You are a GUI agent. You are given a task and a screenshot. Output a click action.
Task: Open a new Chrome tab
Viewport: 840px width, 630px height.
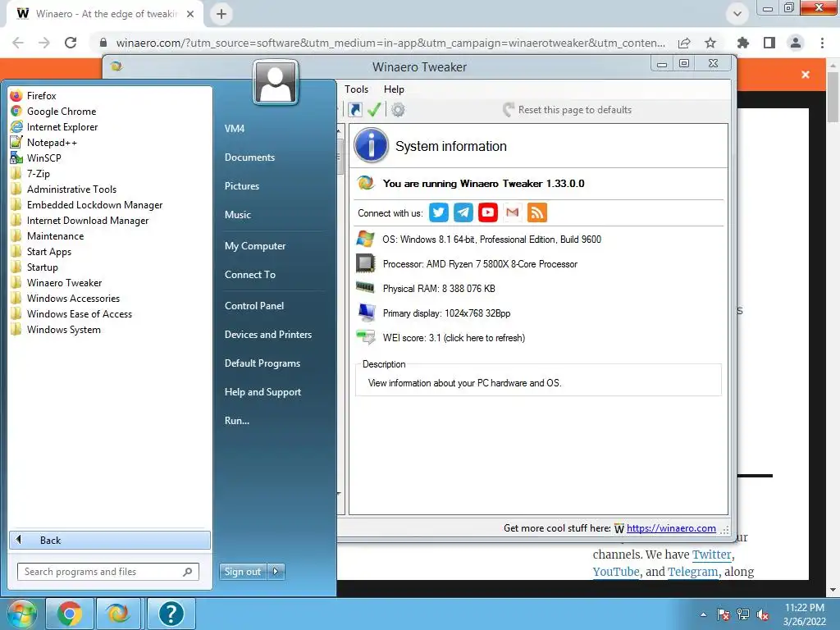click(221, 14)
